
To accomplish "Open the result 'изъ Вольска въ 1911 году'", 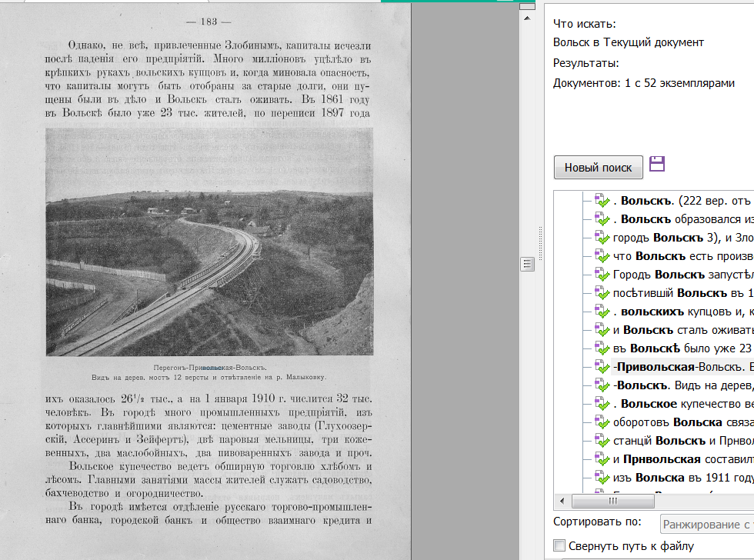I will click(683, 478).
